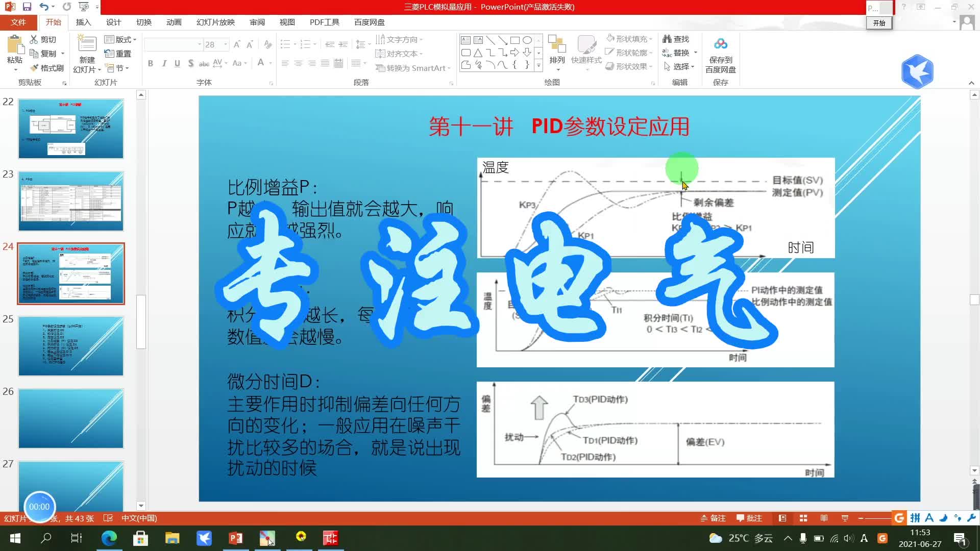Open Notes (备注) pane from status bar
The height and width of the screenshot is (551, 980).
(x=713, y=518)
